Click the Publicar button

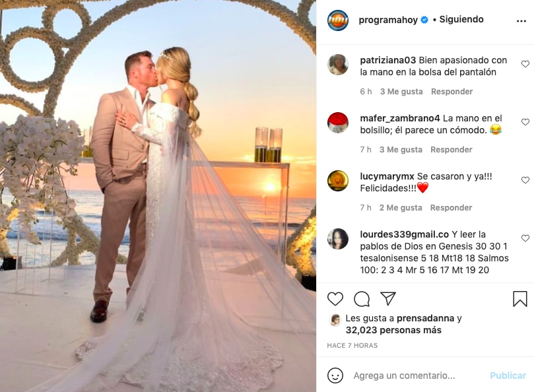coord(508,376)
